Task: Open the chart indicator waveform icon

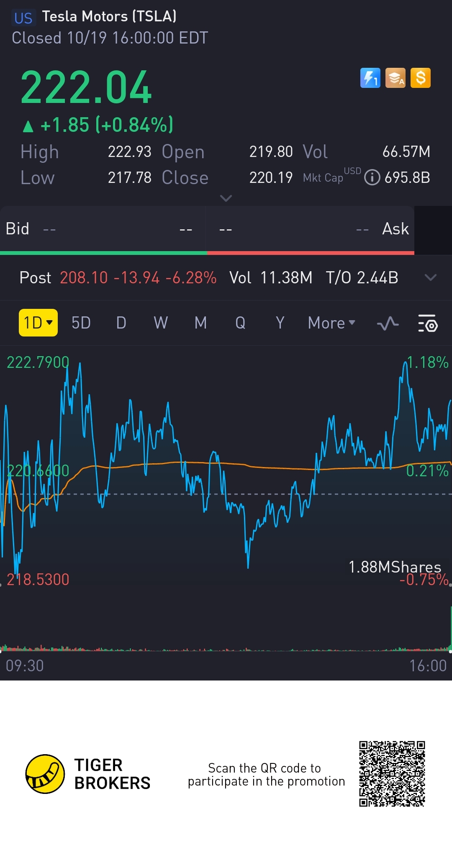Action: point(388,324)
